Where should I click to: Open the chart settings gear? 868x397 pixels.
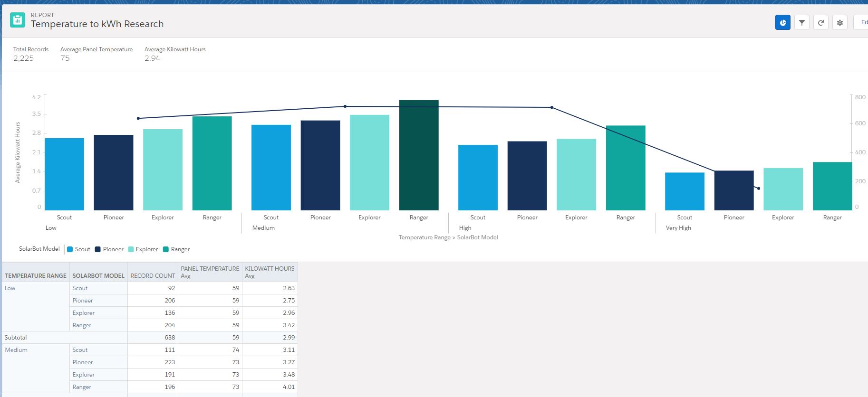pos(839,22)
